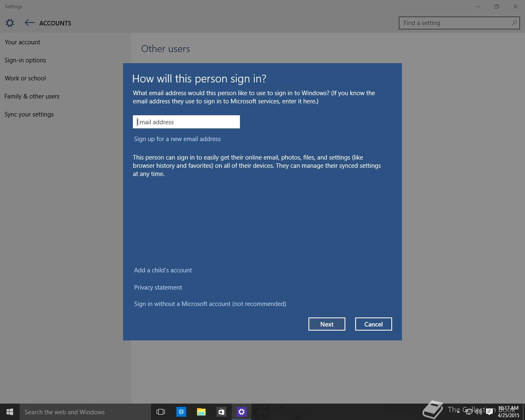
Task: Click the taskbar clock showing 4/25/2015
Action: coord(509,412)
